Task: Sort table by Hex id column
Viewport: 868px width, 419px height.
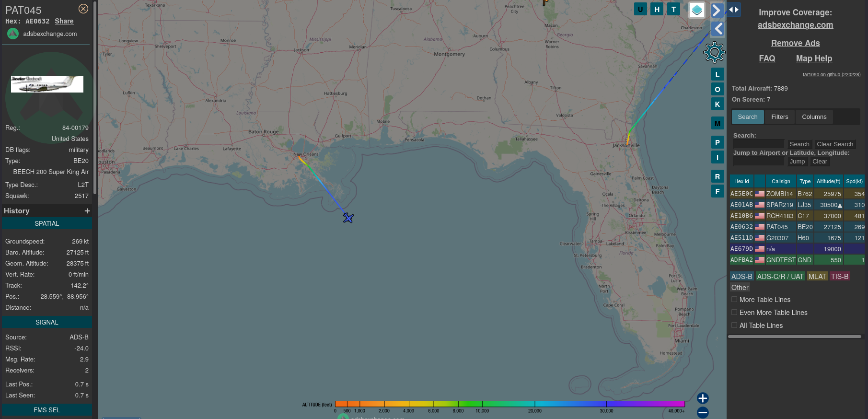Action: point(741,181)
